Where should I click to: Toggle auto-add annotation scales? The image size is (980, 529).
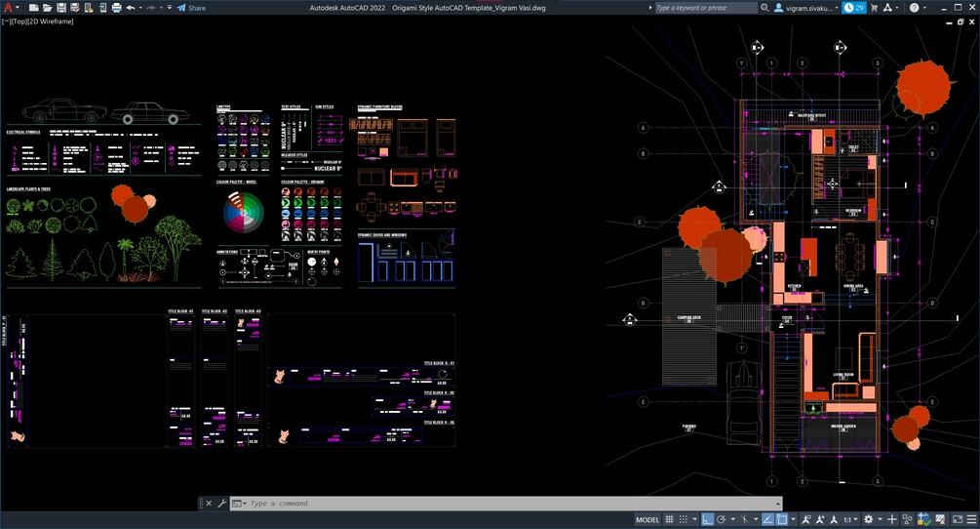pyautogui.click(x=819, y=519)
